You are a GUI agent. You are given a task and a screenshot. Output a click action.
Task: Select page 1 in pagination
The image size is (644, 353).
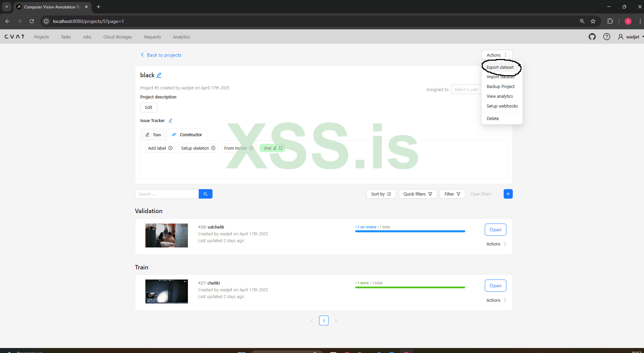(x=324, y=321)
